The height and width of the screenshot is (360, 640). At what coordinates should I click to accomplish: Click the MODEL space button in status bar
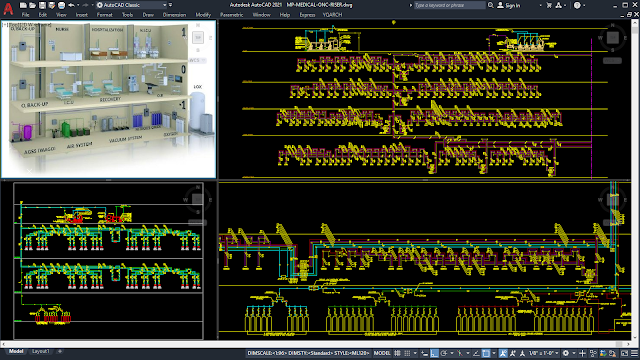click(382, 353)
